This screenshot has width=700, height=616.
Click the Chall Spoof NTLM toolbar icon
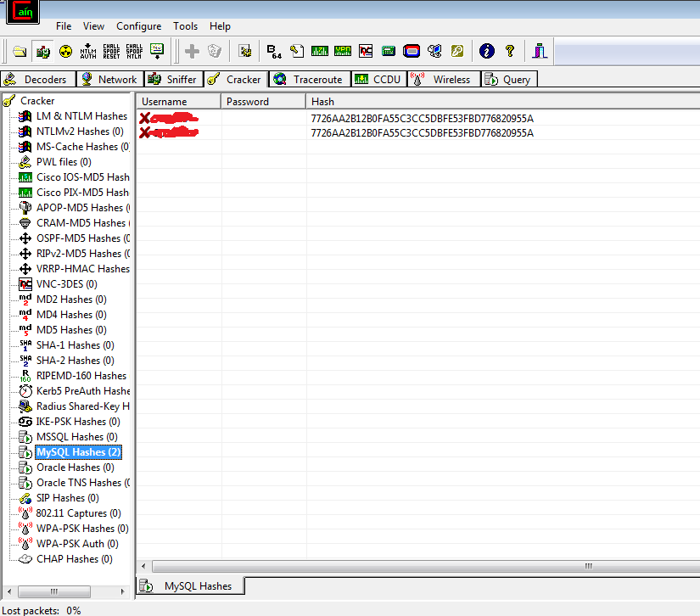tap(134, 51)
